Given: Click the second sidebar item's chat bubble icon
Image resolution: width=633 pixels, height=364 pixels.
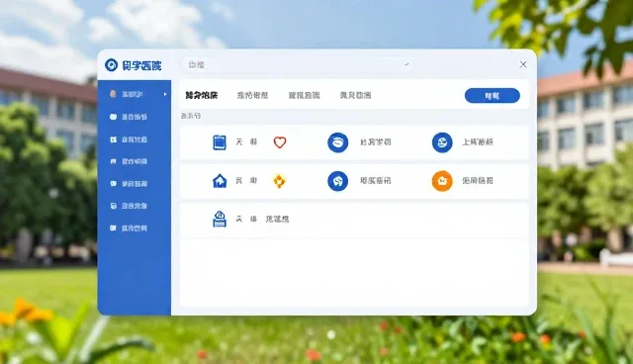Looking at the screenshot, I should (113, 117).
